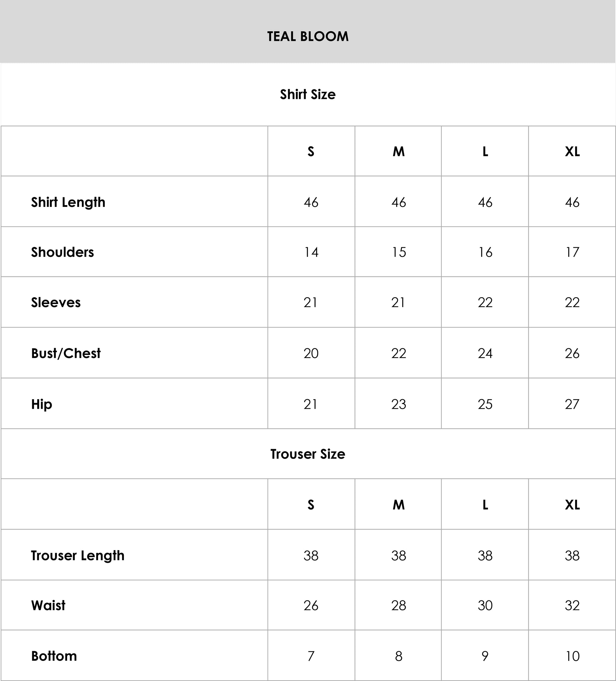Viewport: 616px width, 681px height.
Task: Click the Shoulders row label
Action: click(x=63, y=252)
